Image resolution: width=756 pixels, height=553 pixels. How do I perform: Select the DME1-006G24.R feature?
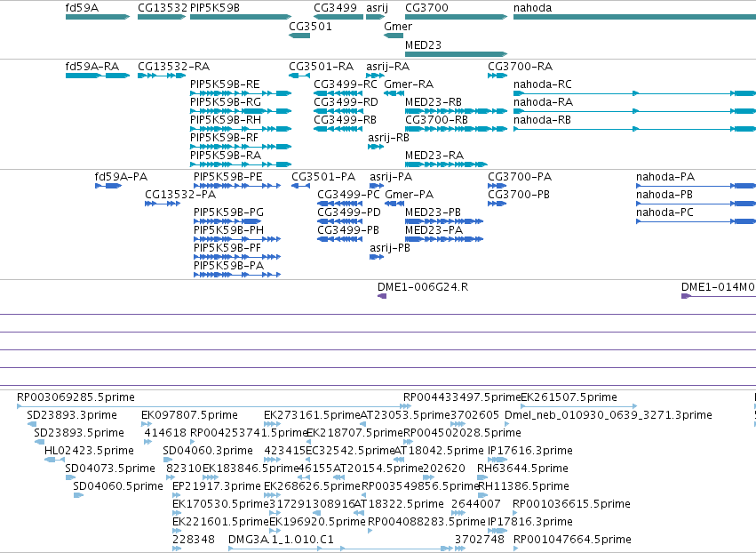[423, 286]
